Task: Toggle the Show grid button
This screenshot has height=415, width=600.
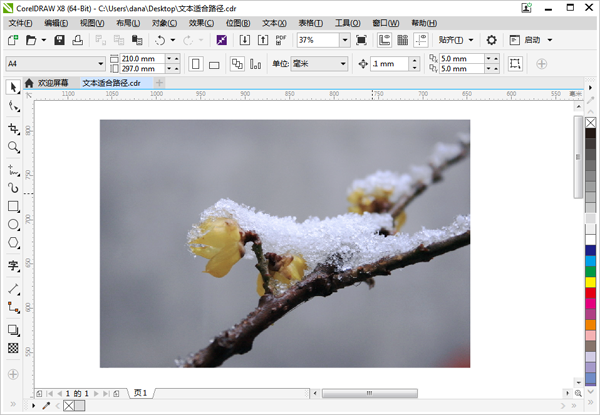Action: [x=403, y=40]
